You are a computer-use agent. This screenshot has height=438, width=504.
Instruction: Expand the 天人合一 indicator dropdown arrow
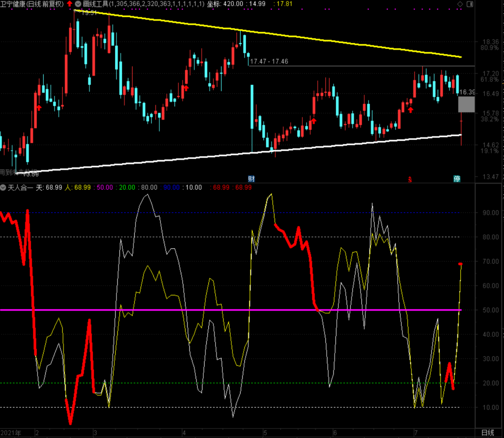(x=4, y=187)
